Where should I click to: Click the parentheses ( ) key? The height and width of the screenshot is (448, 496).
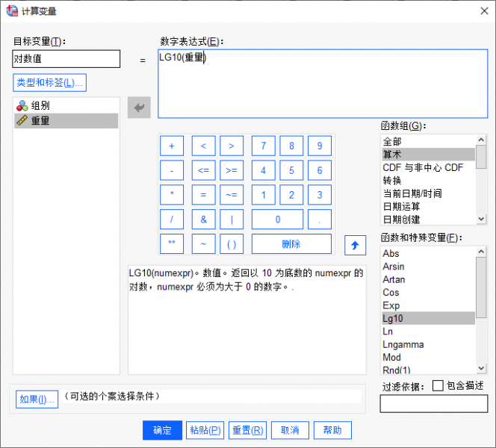pos(232,243)
